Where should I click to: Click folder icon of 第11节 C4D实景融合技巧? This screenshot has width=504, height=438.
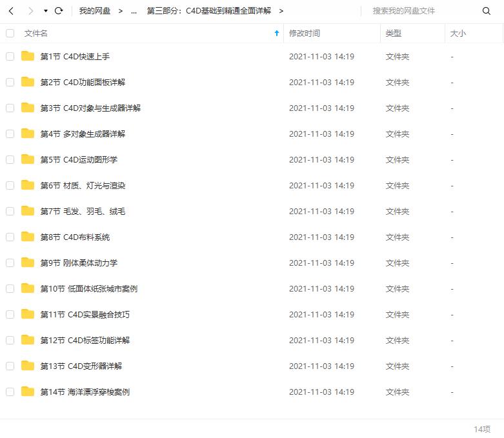click(x=28, y=314)
